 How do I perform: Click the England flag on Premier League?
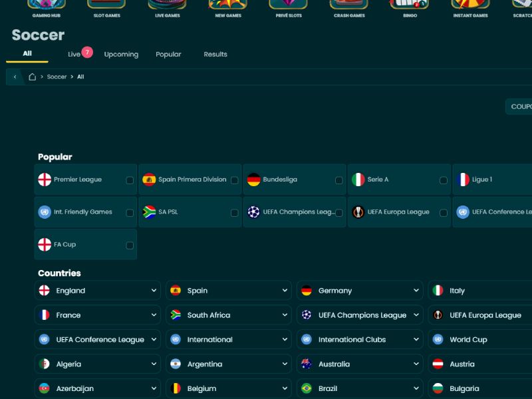pos(45,180)
